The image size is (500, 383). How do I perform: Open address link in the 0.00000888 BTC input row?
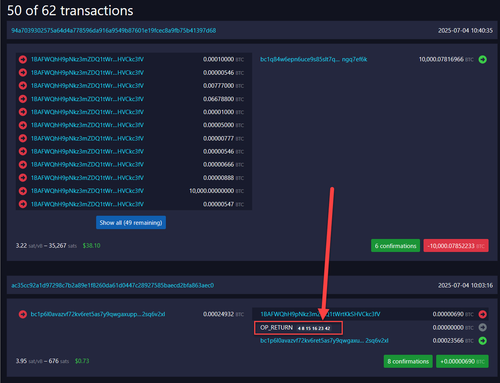(87, 178)
